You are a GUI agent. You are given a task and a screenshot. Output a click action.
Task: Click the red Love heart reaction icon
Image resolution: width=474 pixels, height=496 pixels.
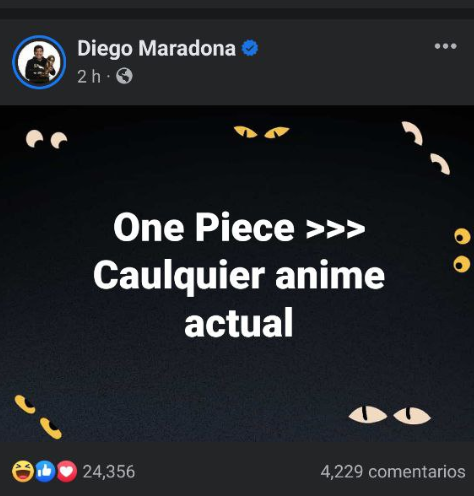point(67,471)
